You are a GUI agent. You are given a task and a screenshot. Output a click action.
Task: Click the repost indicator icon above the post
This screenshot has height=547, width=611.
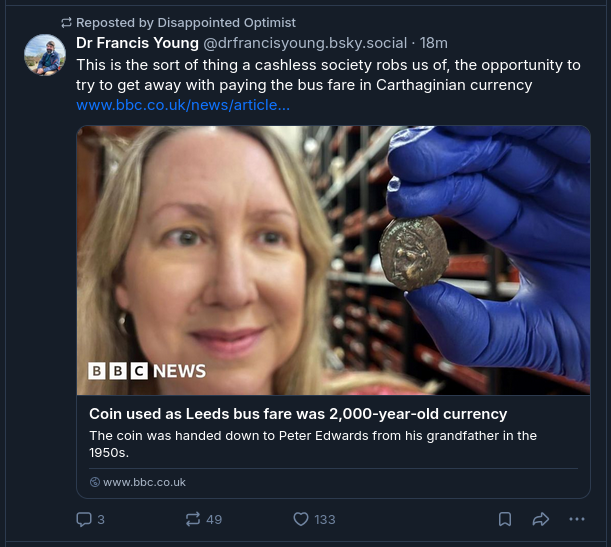click(66, 23)
